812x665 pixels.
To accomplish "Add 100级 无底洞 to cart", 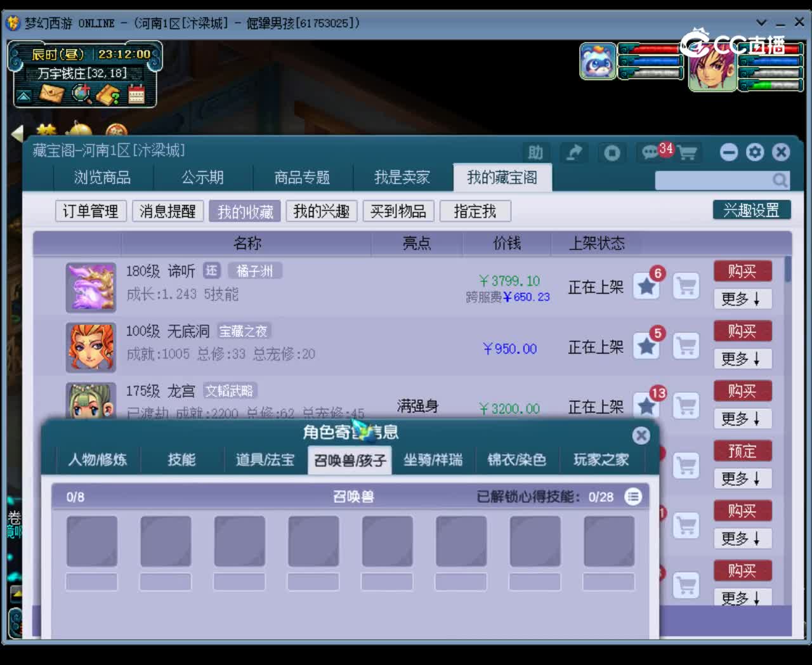I will click(x=686, y=346).
